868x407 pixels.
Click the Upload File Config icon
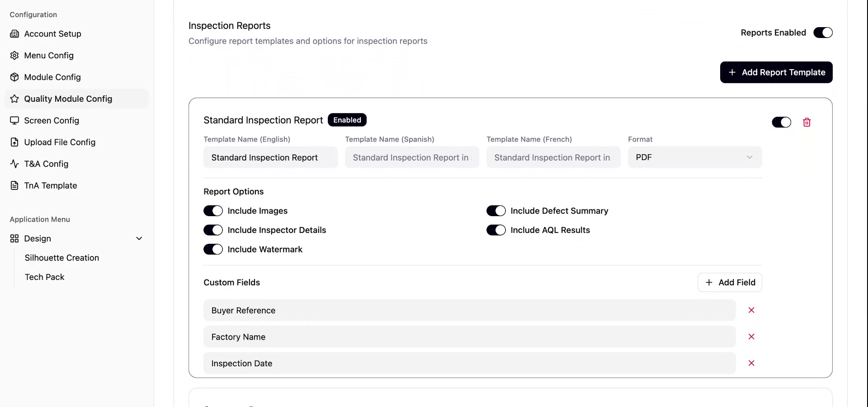[x=14, y=142]
